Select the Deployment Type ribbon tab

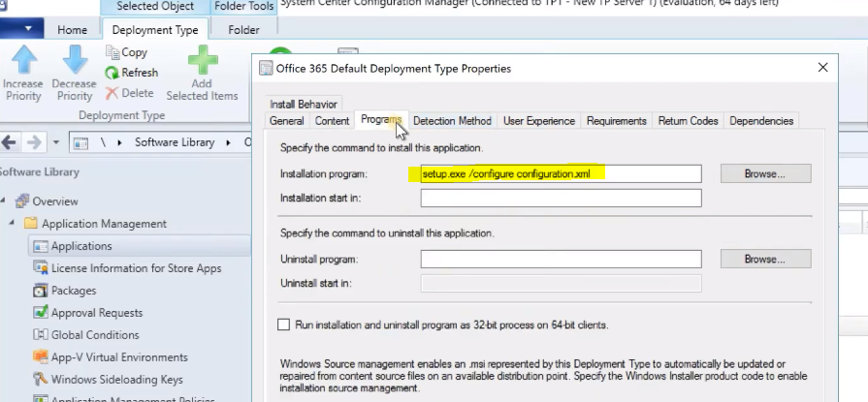coord(155,30)
